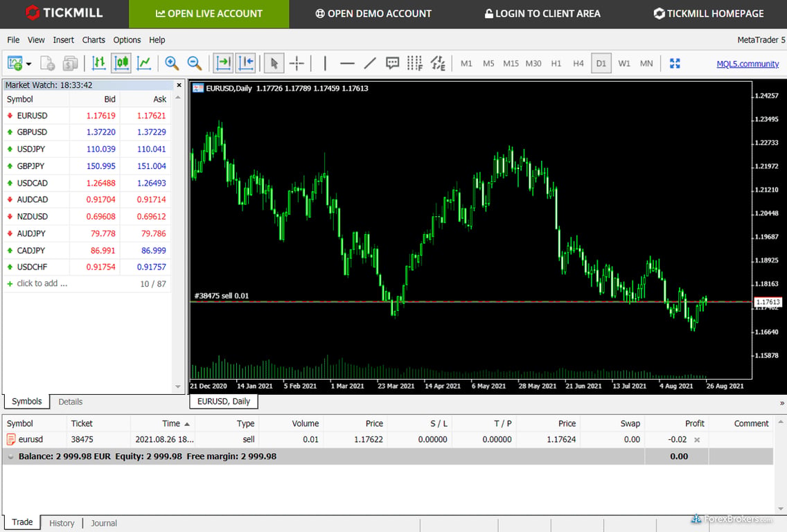Draw vertical line tool
The width and height of the screenshot is (787, 532).
[x=325, y=63]
